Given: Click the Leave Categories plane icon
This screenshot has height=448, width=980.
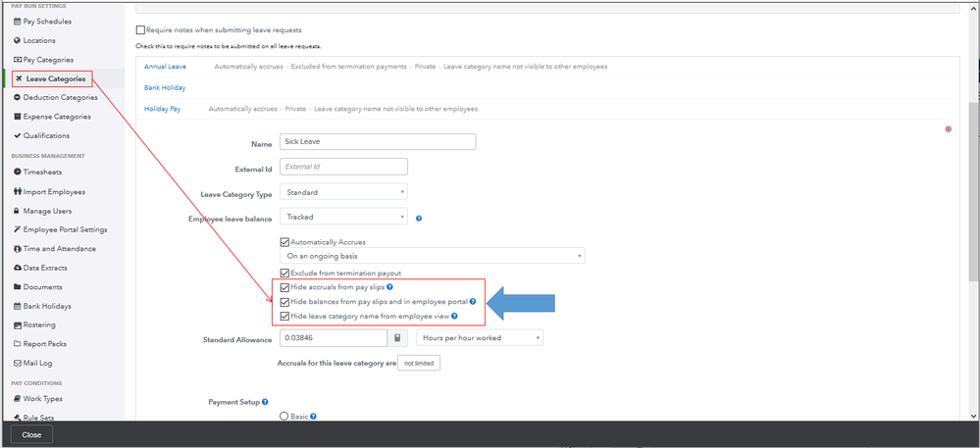Looking at the screenshot, I should pos(19,78).
